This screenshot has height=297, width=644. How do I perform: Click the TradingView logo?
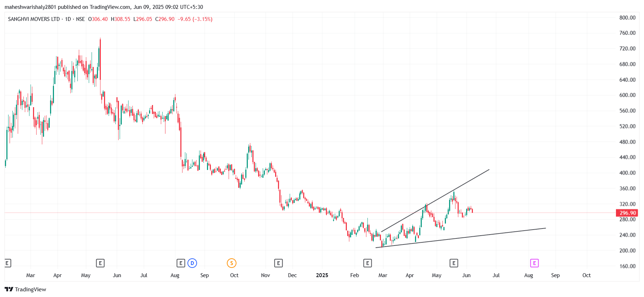tap(25, 289)
